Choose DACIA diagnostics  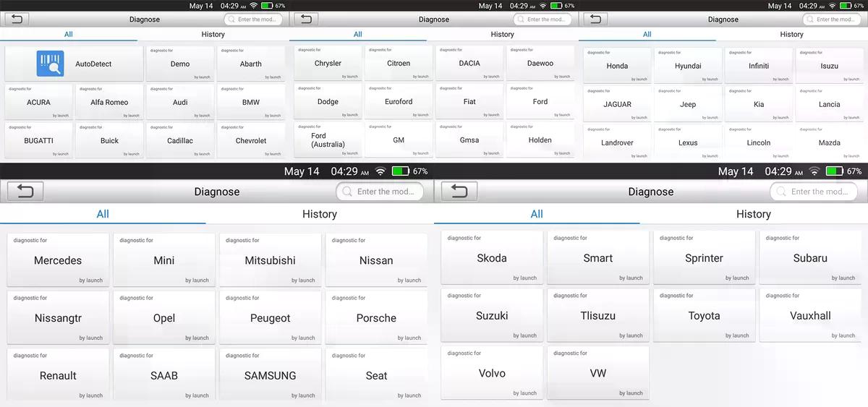(x=469, y=63)
